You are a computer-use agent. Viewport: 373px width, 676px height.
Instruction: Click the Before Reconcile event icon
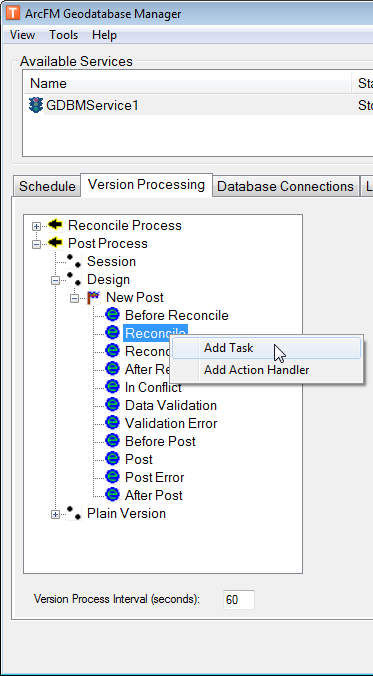tap(112, 315)
